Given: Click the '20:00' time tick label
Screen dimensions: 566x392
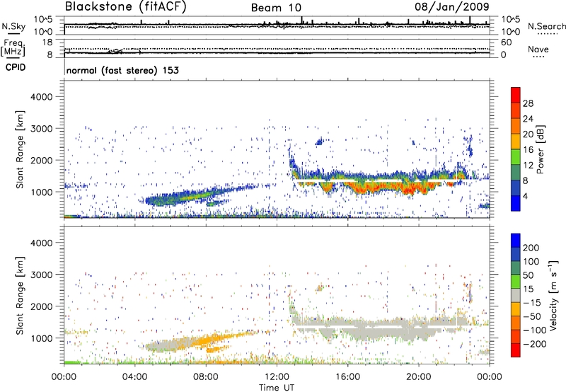Looking at the screenshot, I should coord(418,377).
